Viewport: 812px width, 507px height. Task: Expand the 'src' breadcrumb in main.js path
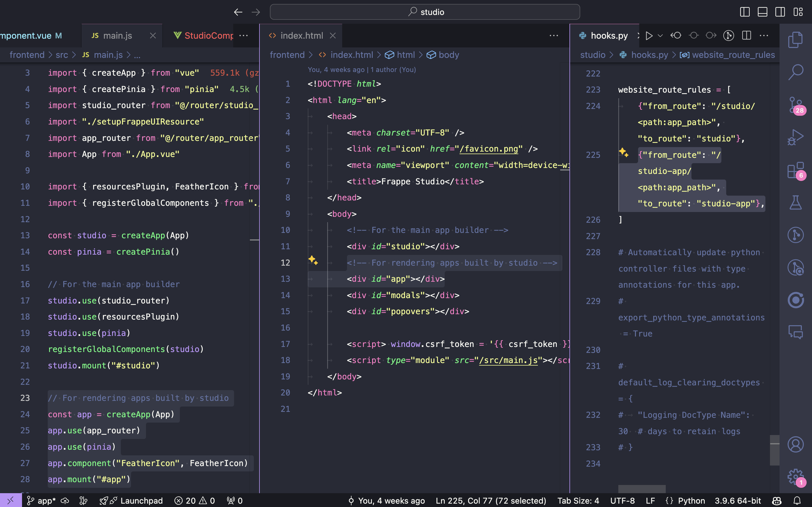click(62, 55)
